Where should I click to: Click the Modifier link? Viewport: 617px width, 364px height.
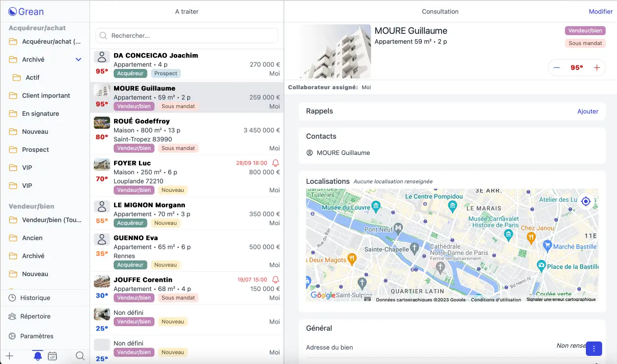click(600, 12)
